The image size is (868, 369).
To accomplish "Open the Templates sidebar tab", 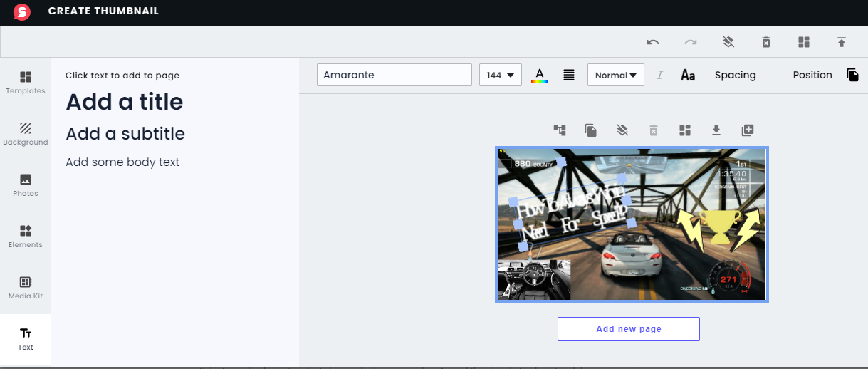I will point(26,83).
